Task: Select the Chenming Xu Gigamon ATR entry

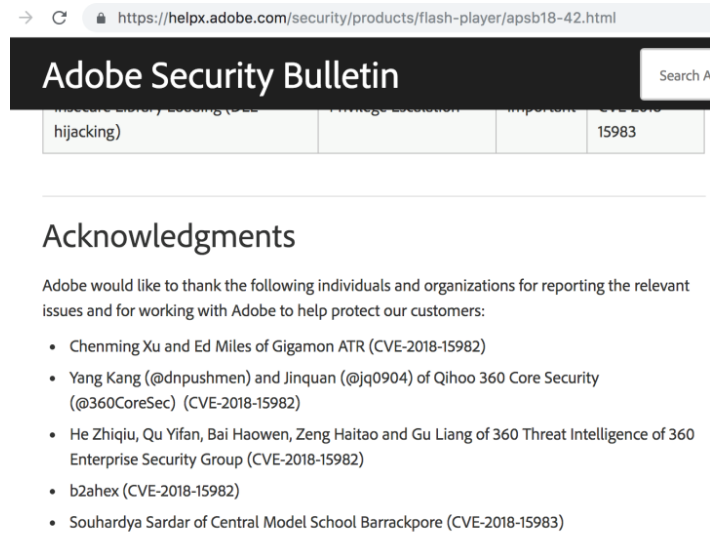Action: (277, 346)
